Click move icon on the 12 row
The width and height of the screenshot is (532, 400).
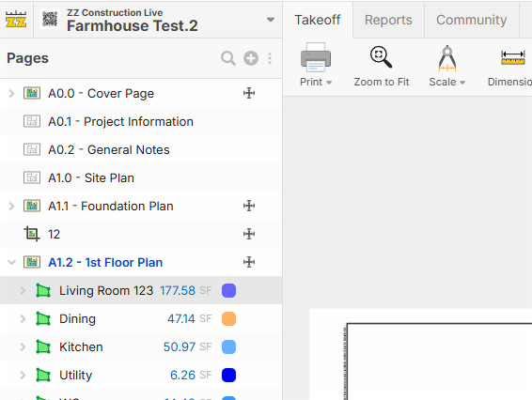coord(249,234)
